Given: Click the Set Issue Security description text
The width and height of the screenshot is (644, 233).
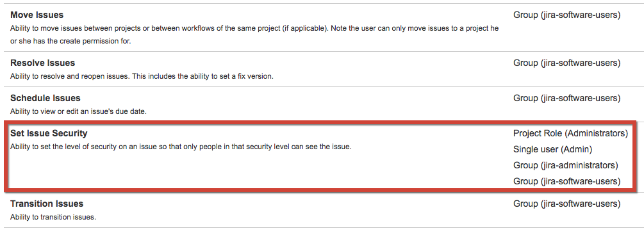Looking at the screenshot, I should tap(181, 147).
